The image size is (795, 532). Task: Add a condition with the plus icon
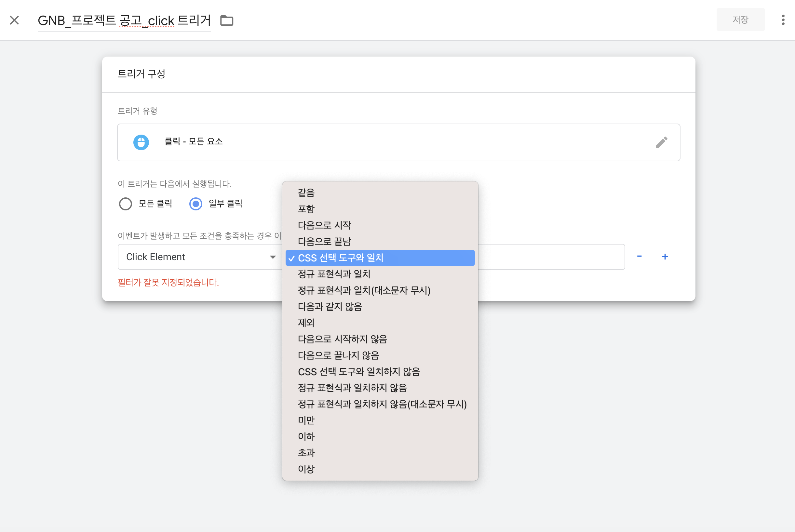tap(665, 257)
